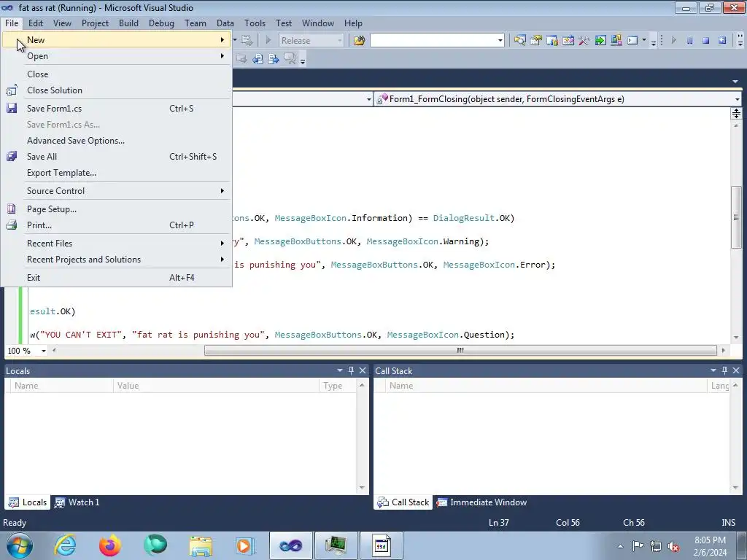Expand Source Control submenu arrow

click(222, 191)
